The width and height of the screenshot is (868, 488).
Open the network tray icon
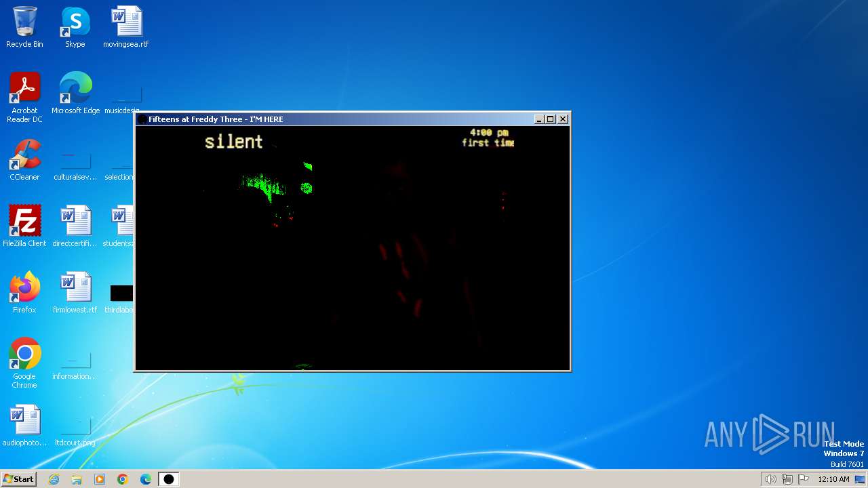[787, 479]
